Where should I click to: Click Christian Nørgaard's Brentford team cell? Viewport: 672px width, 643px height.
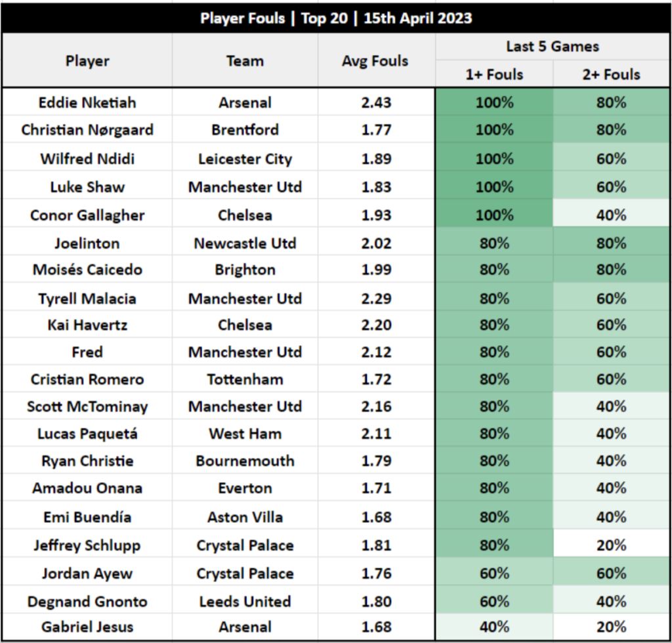[x=245, y=129]
